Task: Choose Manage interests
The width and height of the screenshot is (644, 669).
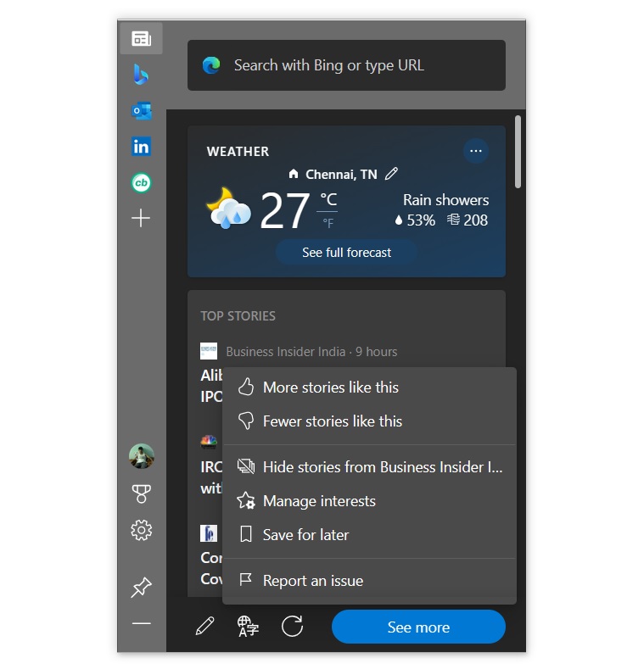Action: click(x=370, y=501)
